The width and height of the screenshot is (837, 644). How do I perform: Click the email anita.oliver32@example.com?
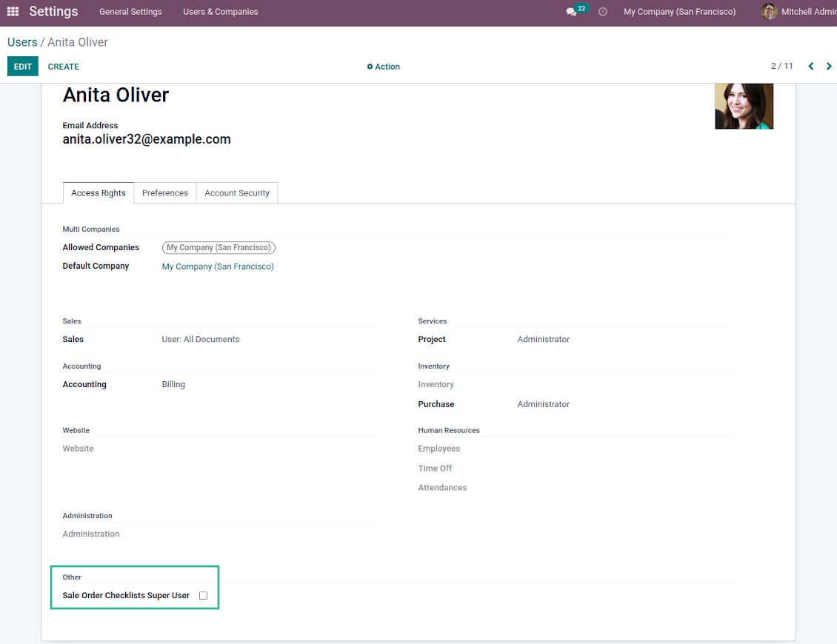(147, 139)
